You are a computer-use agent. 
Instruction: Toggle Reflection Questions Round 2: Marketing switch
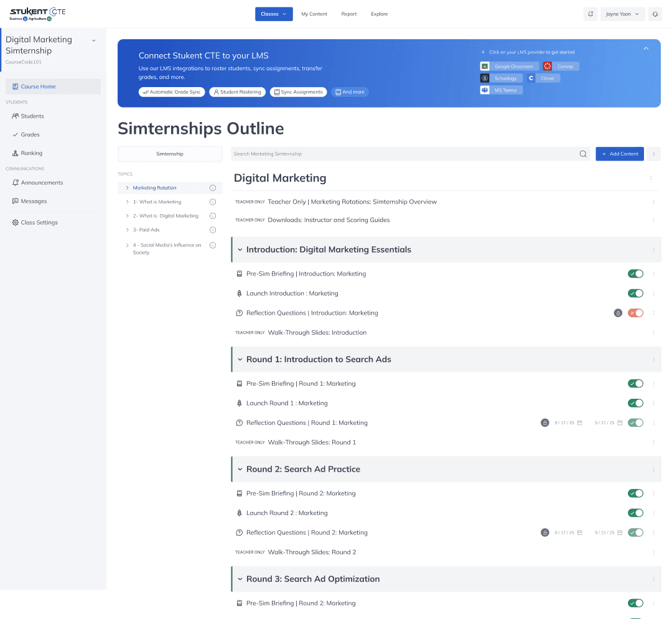point(635,533)
